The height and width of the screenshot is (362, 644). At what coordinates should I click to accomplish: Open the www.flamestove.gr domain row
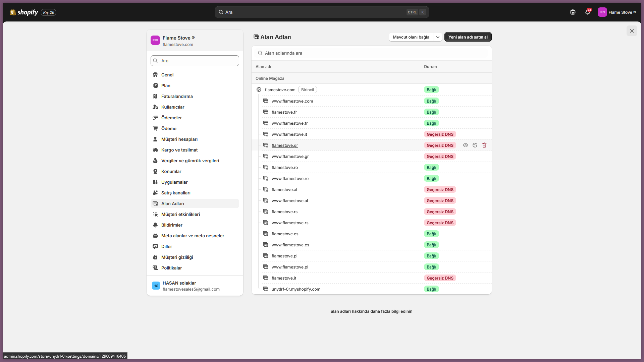[372, 156]
